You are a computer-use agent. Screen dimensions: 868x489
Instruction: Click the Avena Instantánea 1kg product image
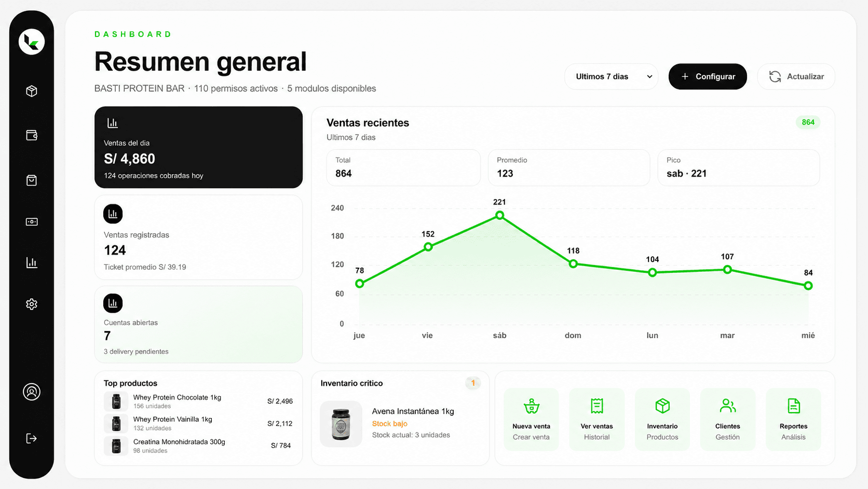pos(341,424)
